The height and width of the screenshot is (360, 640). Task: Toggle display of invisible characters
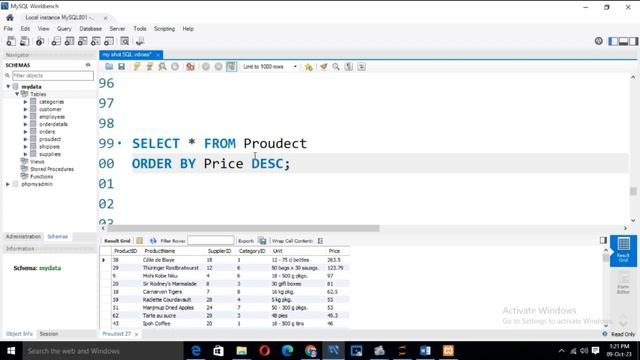[x=349, y=67]
